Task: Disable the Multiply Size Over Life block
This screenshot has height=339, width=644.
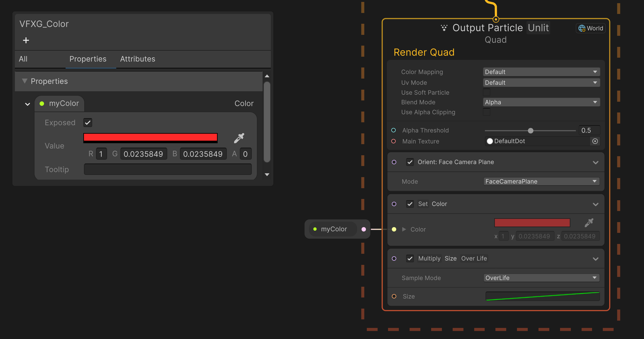Action: pos(410,258)
